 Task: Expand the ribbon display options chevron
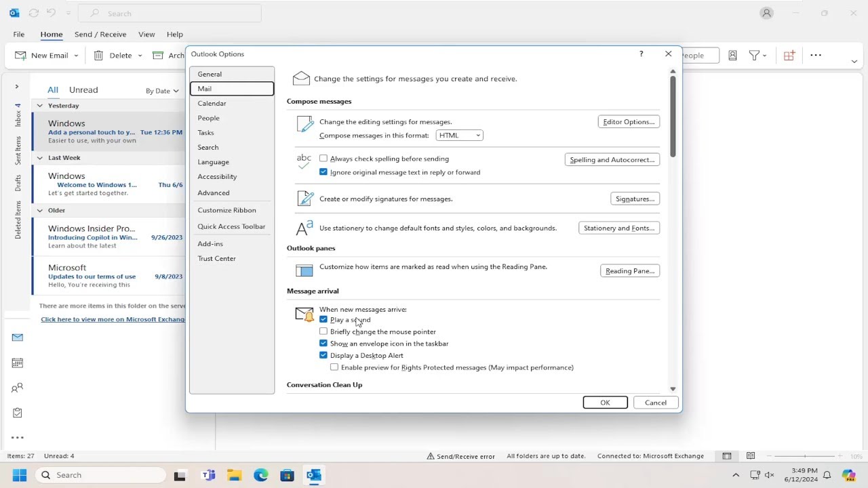854,62
